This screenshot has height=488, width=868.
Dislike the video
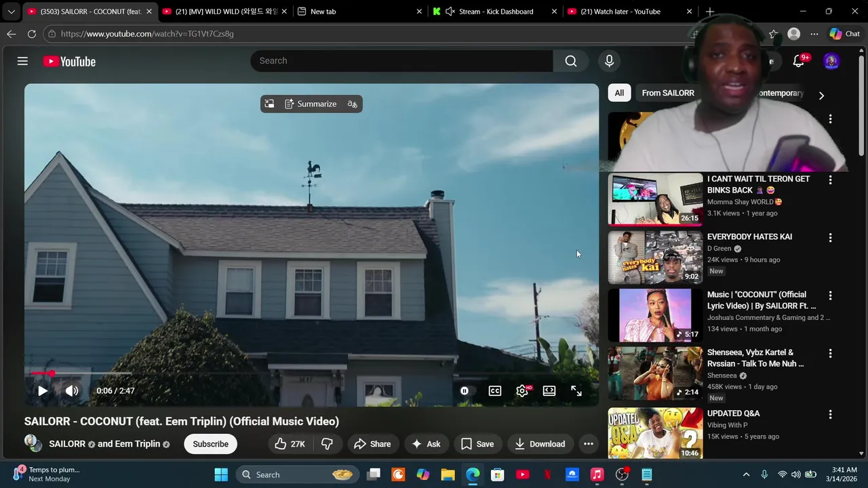point(327,444)
